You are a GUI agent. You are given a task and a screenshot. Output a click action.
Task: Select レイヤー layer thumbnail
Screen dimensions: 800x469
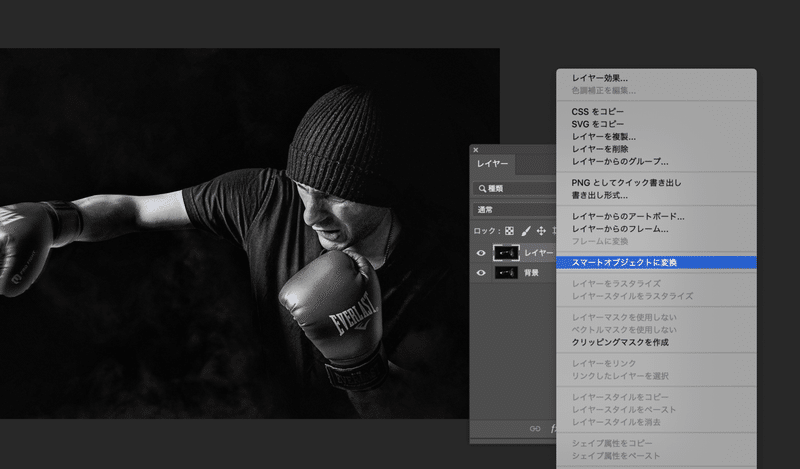[x=506, y=253]
